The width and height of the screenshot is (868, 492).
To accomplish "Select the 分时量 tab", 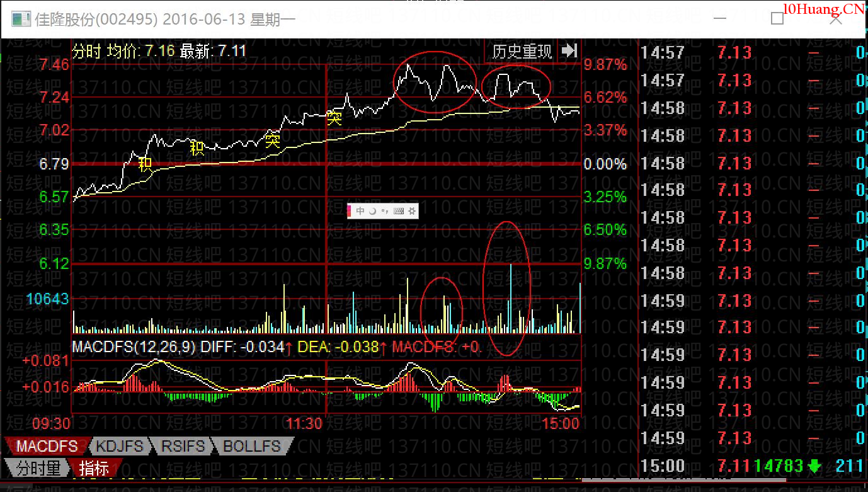I will pos(38,468).
